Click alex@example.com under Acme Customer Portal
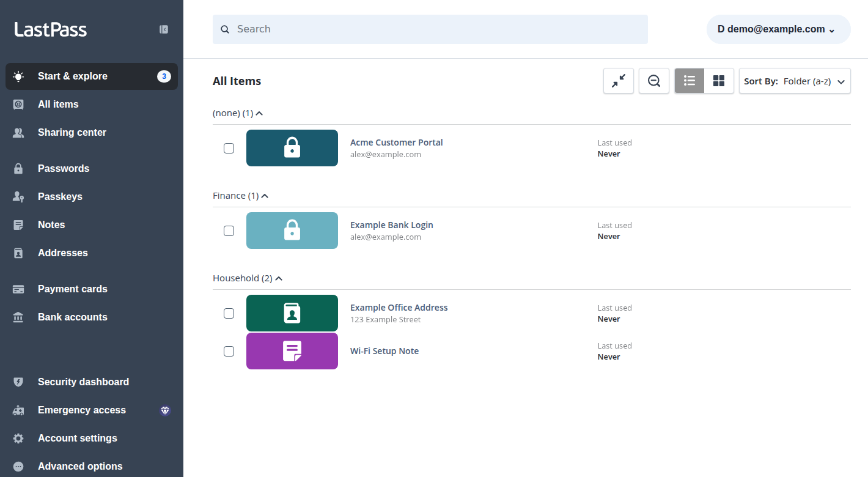The height and width of the screenshot is (477, 868). coord(385,155)
